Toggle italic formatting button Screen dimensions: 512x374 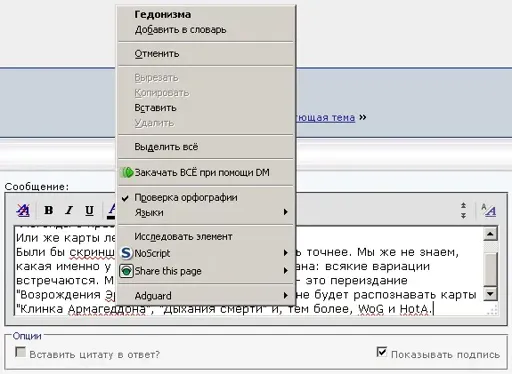[69, 210]
